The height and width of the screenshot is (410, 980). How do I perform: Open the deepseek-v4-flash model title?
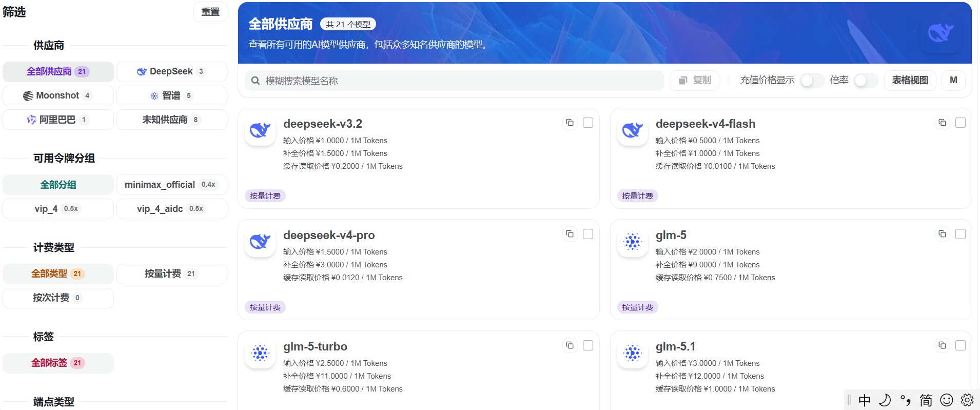click(705, 124)
